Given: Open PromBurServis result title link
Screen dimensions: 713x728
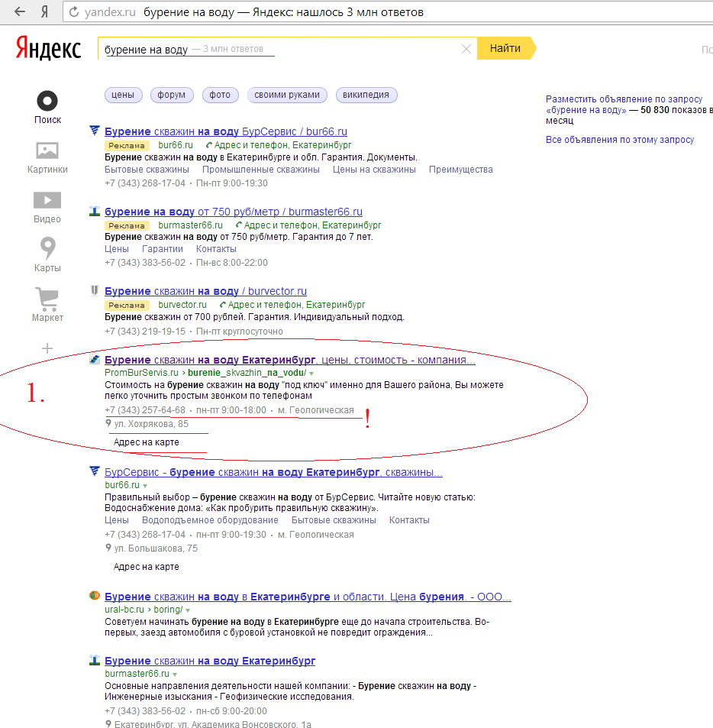Looking at the screenshot, I should (290, 360).
